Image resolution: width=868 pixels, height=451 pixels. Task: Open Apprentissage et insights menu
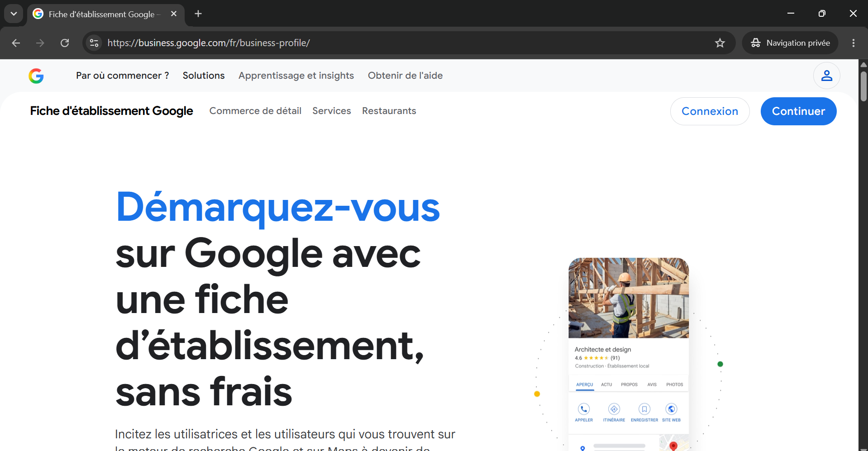click(x=296, y=76)
